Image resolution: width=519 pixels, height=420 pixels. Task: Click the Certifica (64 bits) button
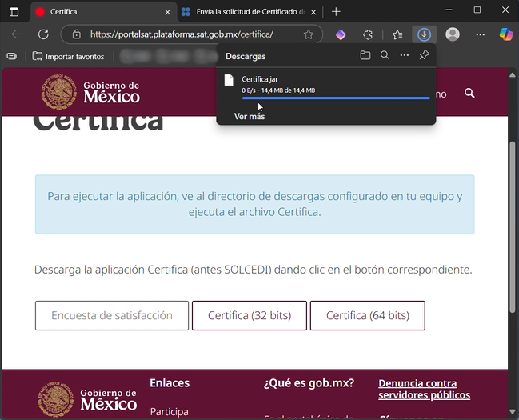pos(367,316)
